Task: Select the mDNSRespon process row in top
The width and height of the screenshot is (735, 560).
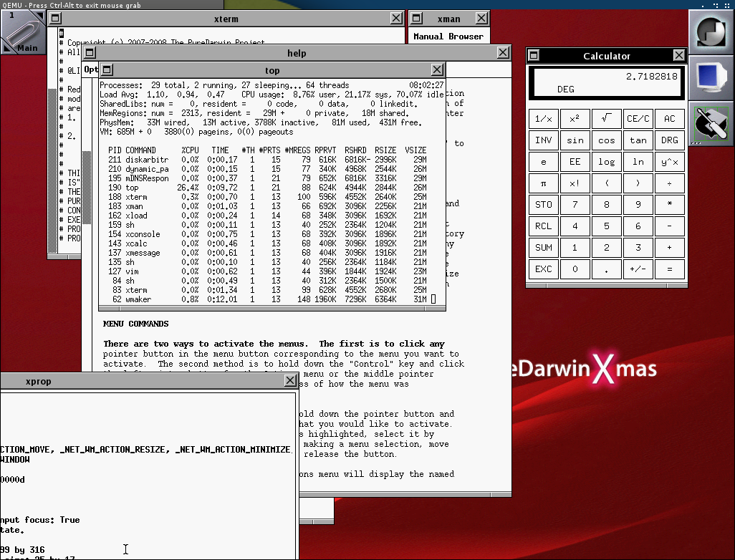Action: click(x=267, y=178)
